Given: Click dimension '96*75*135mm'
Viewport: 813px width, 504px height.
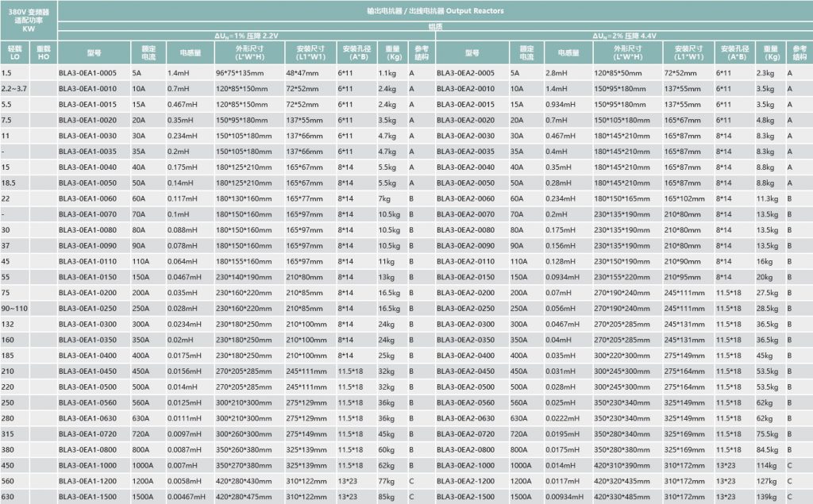Looking at the screenshot, I should tap(240, 73).
